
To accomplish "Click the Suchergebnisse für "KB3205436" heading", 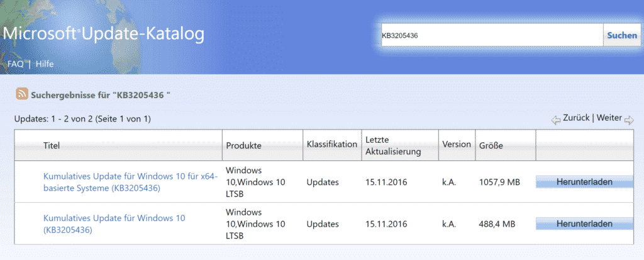I will (101, 96).
